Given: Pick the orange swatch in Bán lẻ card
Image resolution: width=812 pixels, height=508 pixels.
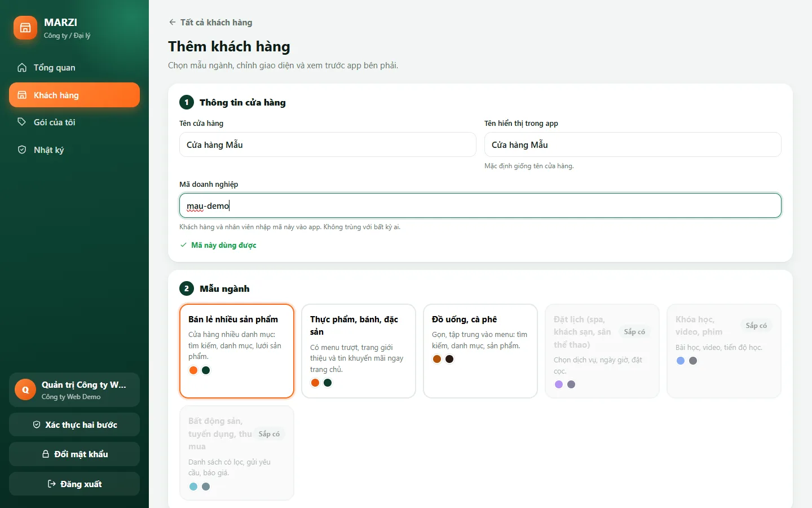Looking at the screenshot, I should pyautogui.click(x=193, y=370).
